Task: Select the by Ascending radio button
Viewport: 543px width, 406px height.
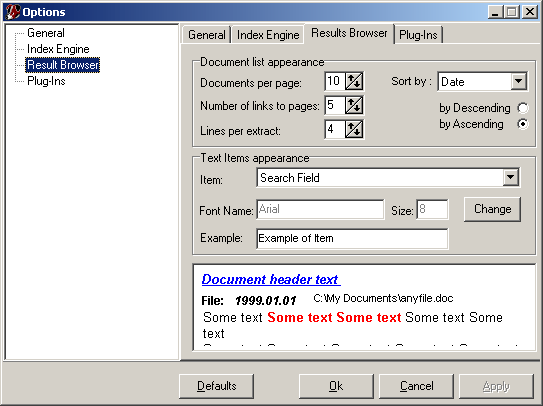Action: (x=523, y=124)
